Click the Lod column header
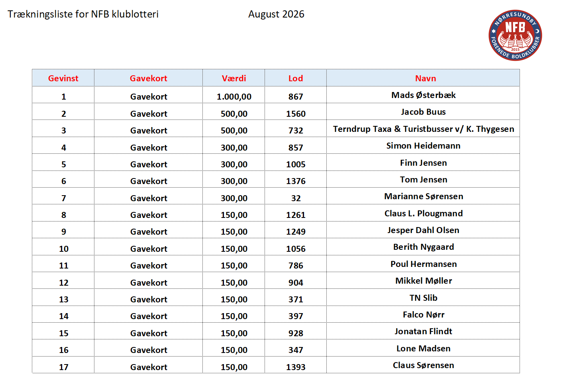Viewport: 561px width, 392px height. click(x=296, y=78)
